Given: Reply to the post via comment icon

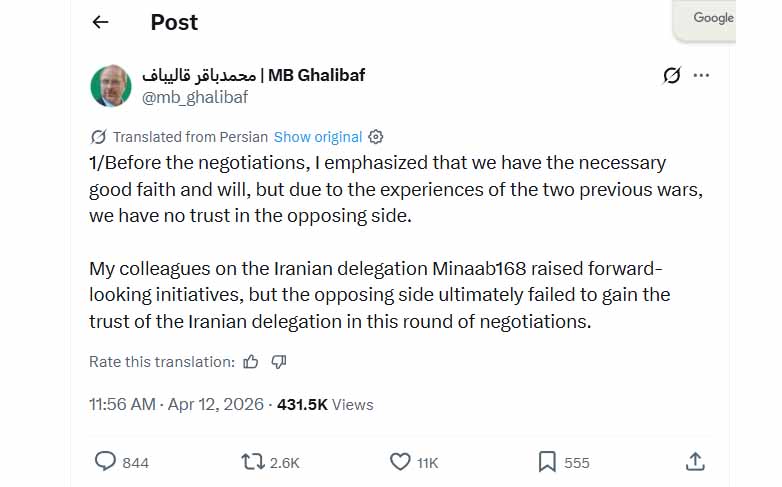Looking at the screenshot, I should tap(106, 461).
